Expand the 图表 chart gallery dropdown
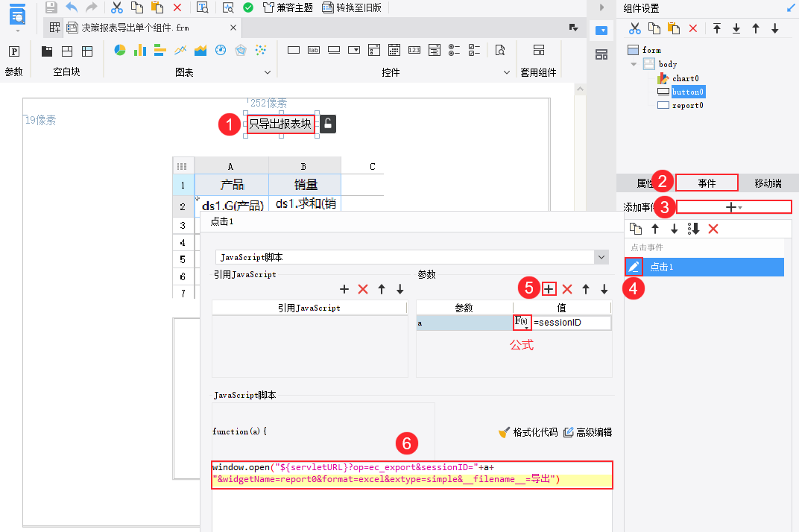The width and height of the screenshot is (799, 532). (x=267, y=72)
